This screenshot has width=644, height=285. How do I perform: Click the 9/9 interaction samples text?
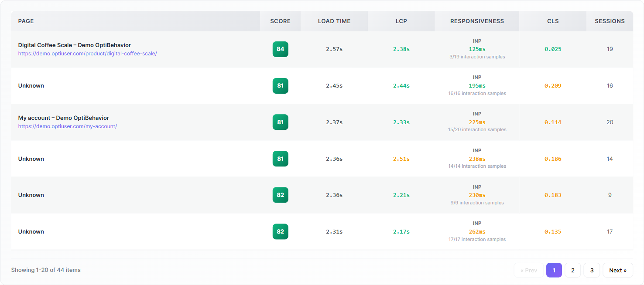(x=477, y=203)
